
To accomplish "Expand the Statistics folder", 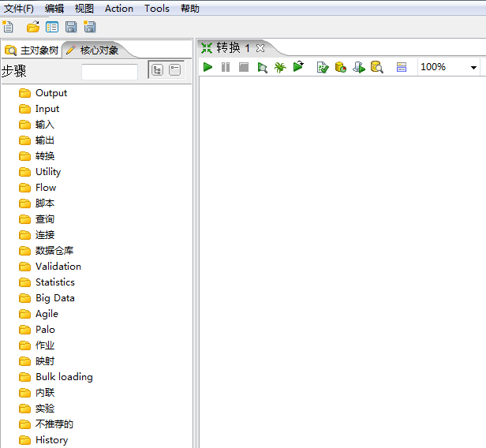I will 47,282.
